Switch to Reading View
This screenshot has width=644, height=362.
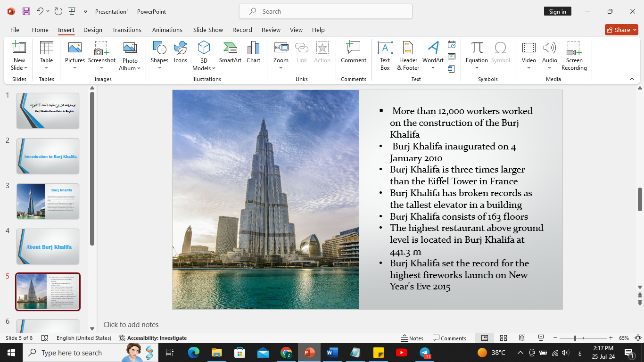522,338
